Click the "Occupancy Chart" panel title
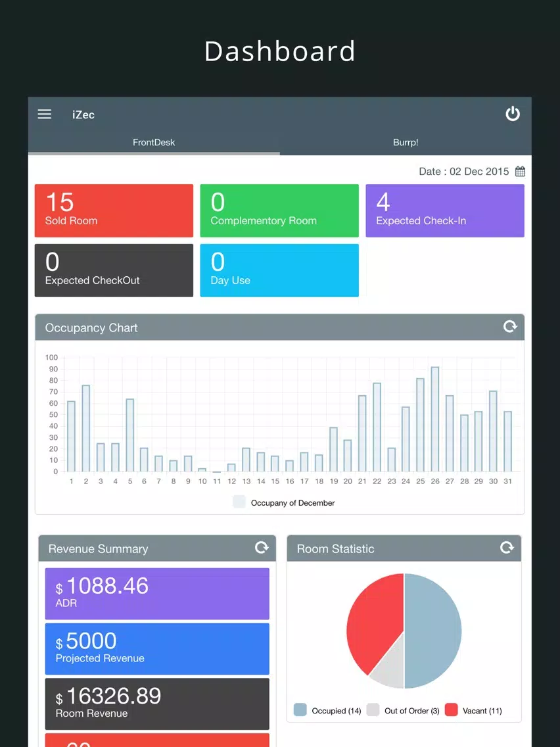This screenshot has height=747, width=560. 91,327
